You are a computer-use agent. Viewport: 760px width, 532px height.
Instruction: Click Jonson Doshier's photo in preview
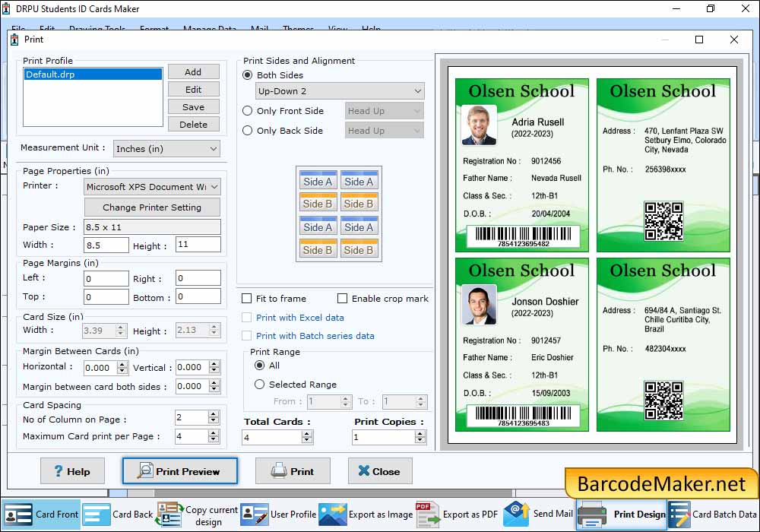click(479, 304)
